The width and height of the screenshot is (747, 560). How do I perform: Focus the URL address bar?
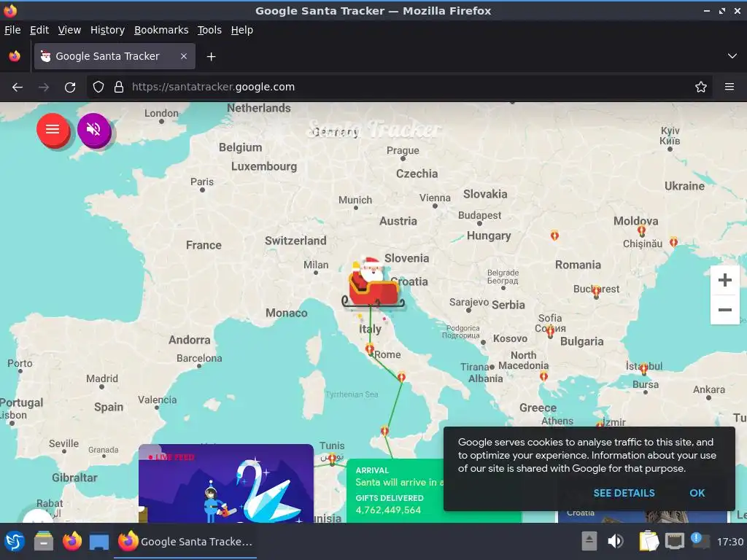click(x=400, y=87)
